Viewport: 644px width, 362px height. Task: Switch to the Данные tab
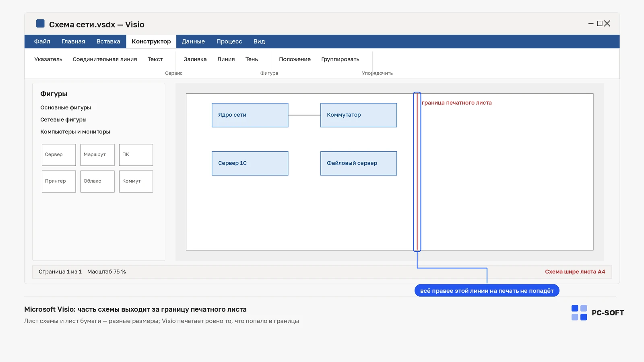(193, 41)
